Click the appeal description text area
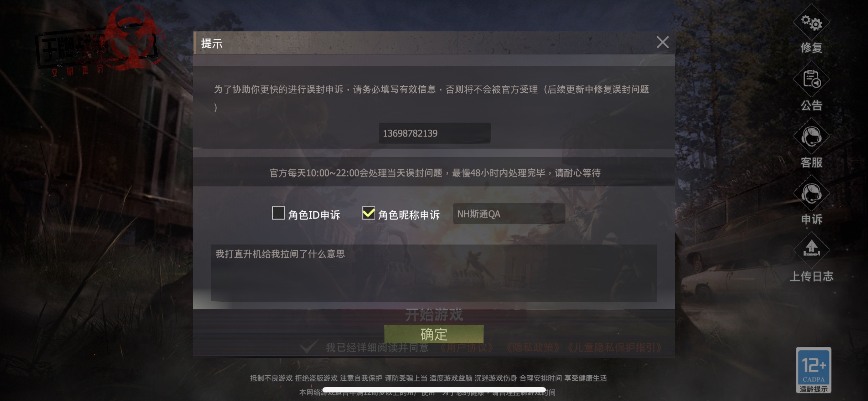The image size is (868, 401). pos(434,273)
